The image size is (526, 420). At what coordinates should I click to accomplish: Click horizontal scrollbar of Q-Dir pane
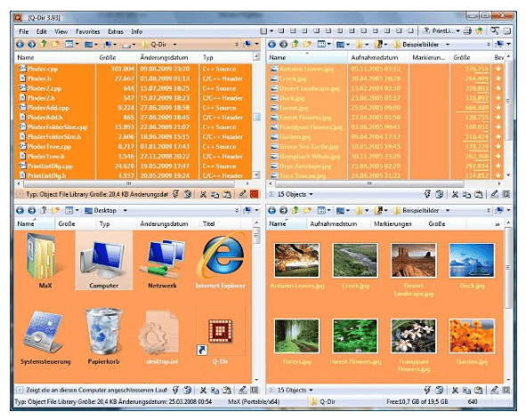[x=129, y=184]
